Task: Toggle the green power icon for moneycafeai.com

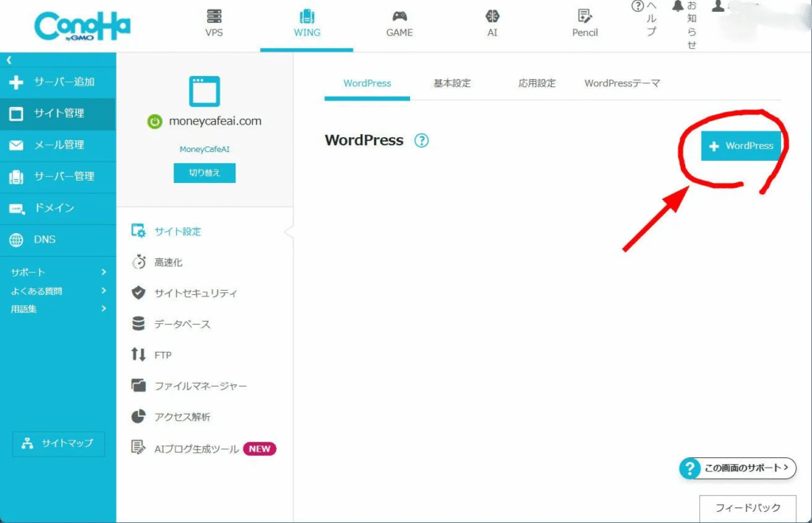Action: pos(155,121)
